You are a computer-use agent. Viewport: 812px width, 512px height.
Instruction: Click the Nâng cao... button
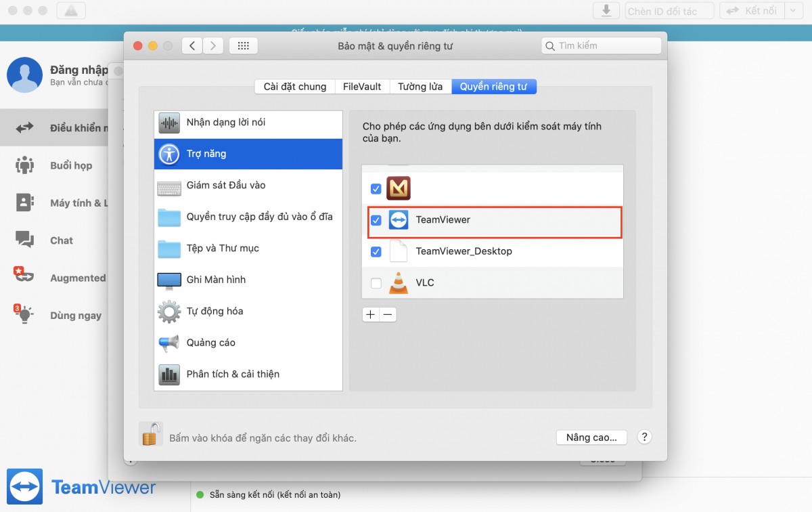tap(591, 438)
